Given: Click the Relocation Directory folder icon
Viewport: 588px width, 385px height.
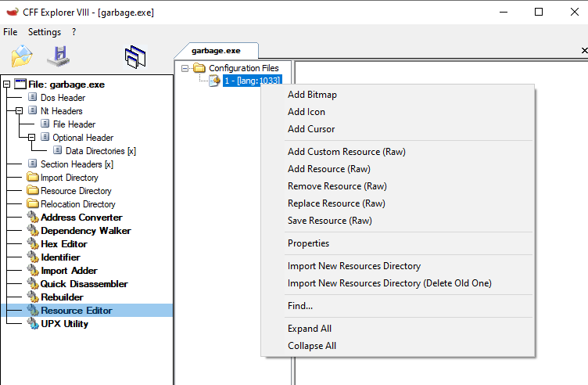Looking at the screenshot, I should 33,203.
